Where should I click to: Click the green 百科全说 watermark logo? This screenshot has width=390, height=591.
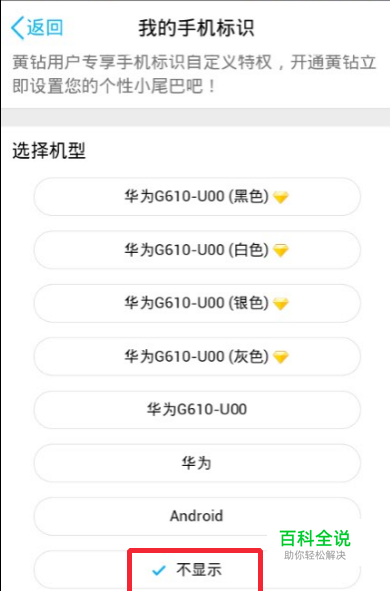point(315,538)
